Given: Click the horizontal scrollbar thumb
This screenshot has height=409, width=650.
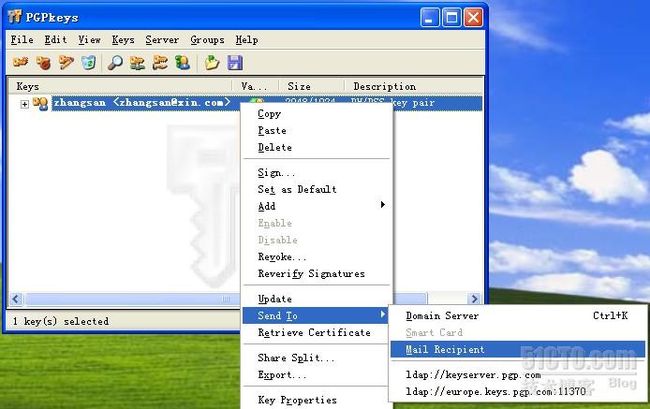Looking at the screenshot, I should (x=226, y=298).
